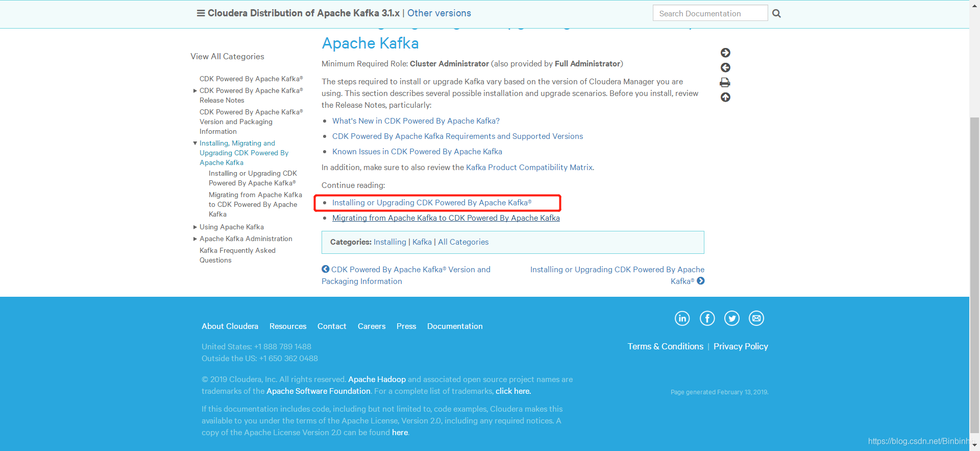The height and width of the screenshot is (451, 980).
Task: Open Cloudera LinkedIn icon
Action: pos(682,318)
